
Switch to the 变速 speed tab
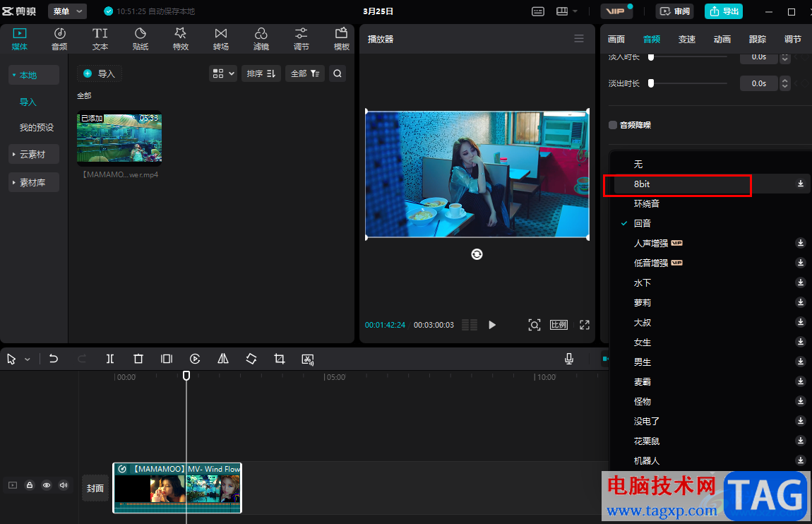point(687,40)
